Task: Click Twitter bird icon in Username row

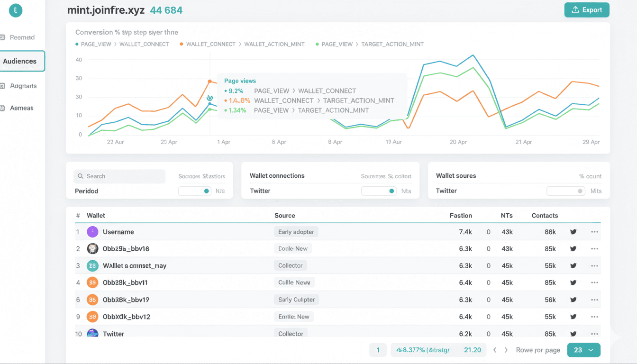Action: pos(573,232)
